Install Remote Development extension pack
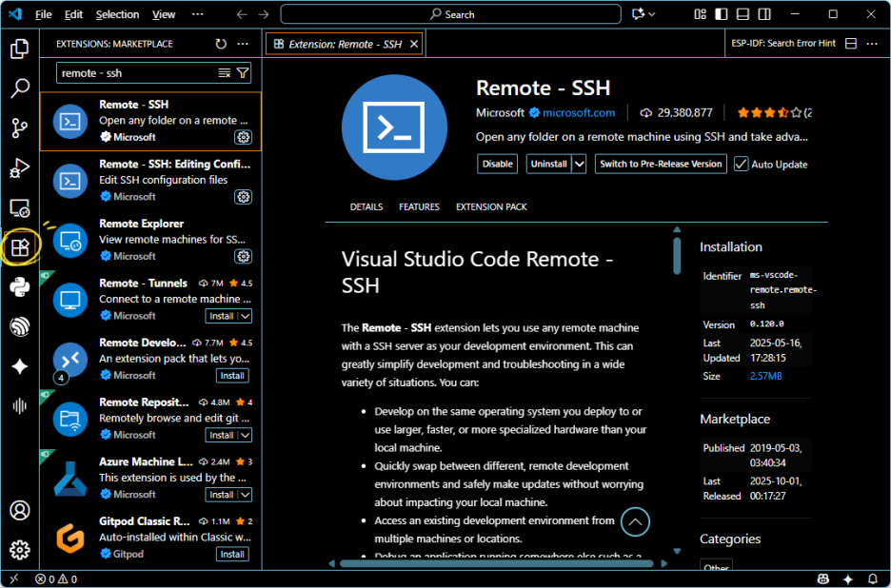 point(232,376)
